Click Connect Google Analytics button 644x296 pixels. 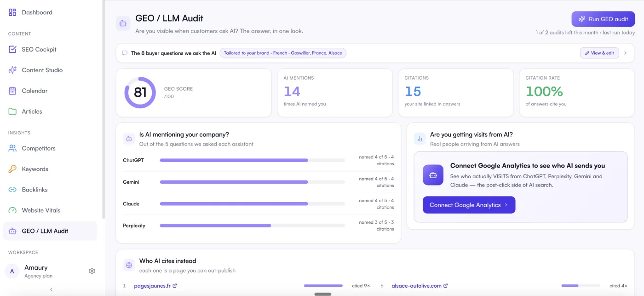click(469, 205)
